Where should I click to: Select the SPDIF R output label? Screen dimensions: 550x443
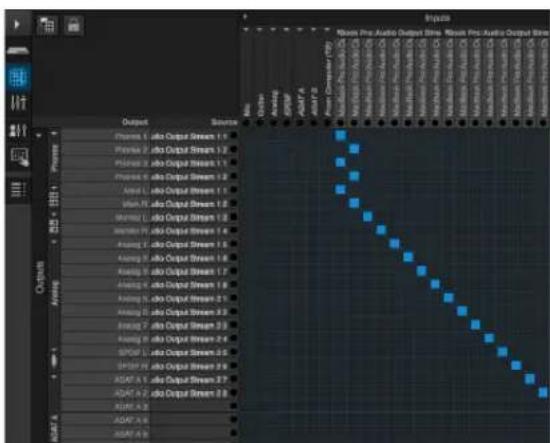133,366
